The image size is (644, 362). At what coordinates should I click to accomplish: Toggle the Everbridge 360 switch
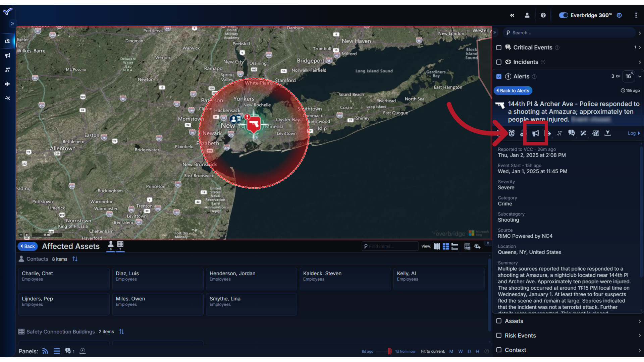pyautogui.click(x=563, y=15)
